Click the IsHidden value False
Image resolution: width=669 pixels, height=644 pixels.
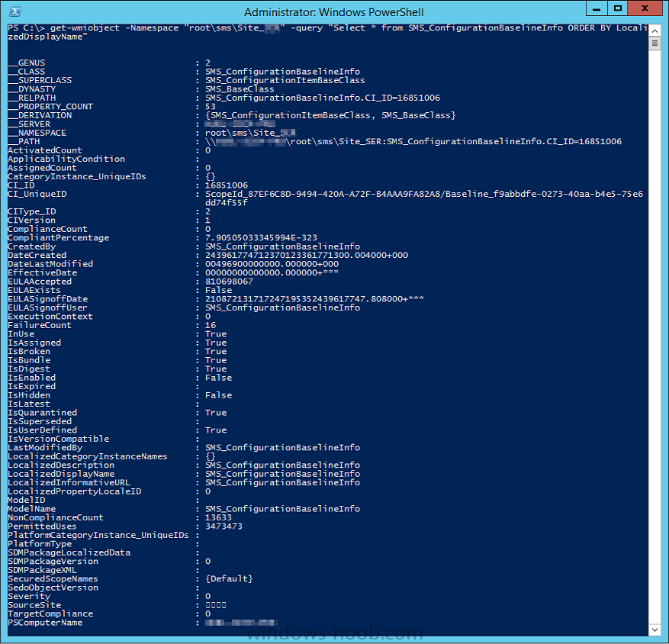(x=218, y=395)
